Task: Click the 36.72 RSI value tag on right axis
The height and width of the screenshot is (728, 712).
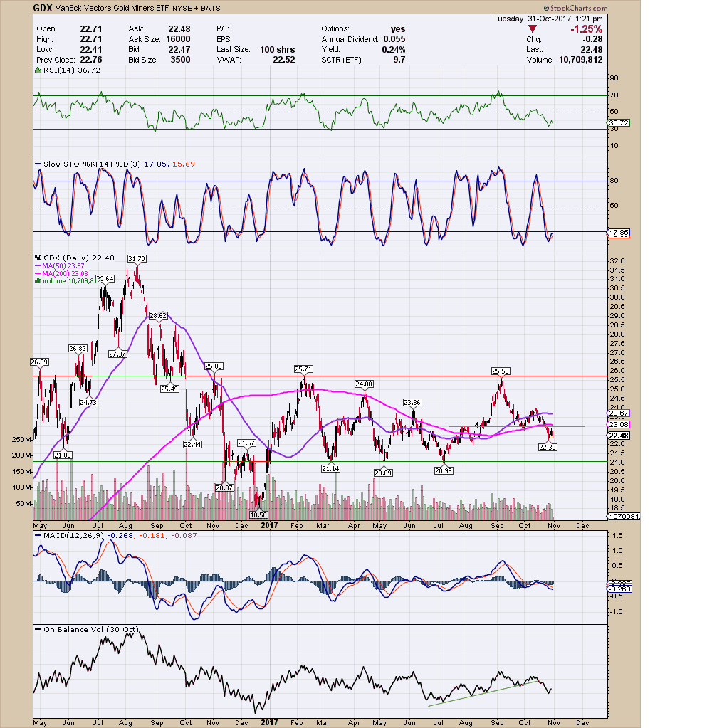Action: tap(619, 123)
